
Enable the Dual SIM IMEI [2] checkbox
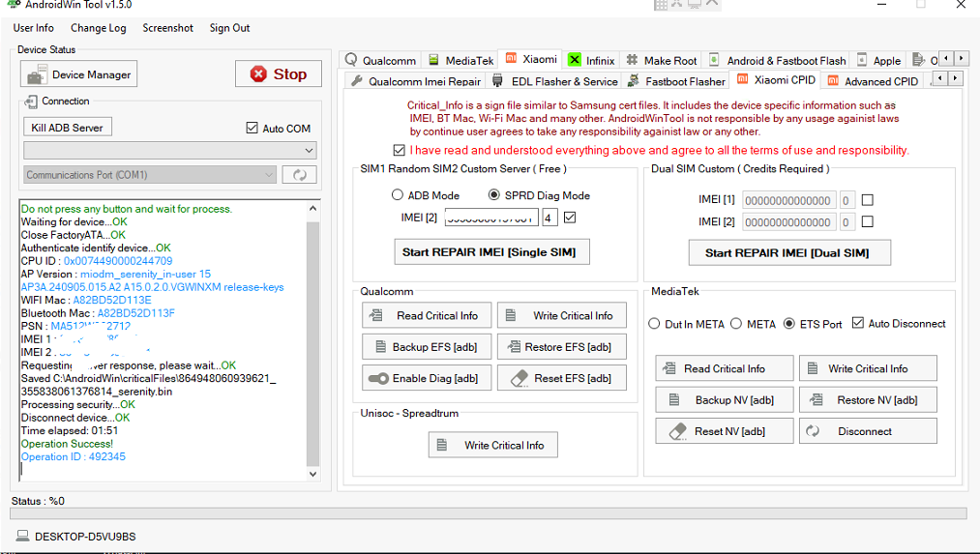pos(868,221)
